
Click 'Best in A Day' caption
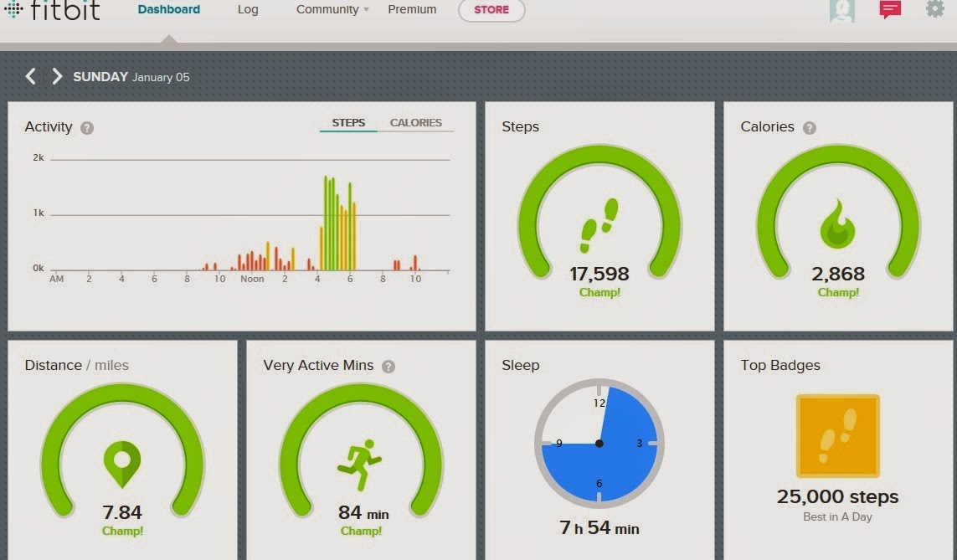tap(837, 516)
